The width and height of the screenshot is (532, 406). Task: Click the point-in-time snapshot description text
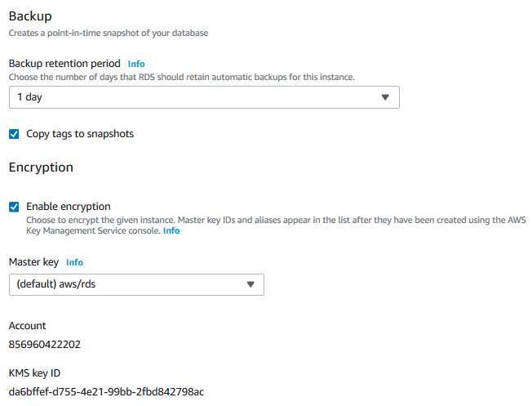(109, 33)
